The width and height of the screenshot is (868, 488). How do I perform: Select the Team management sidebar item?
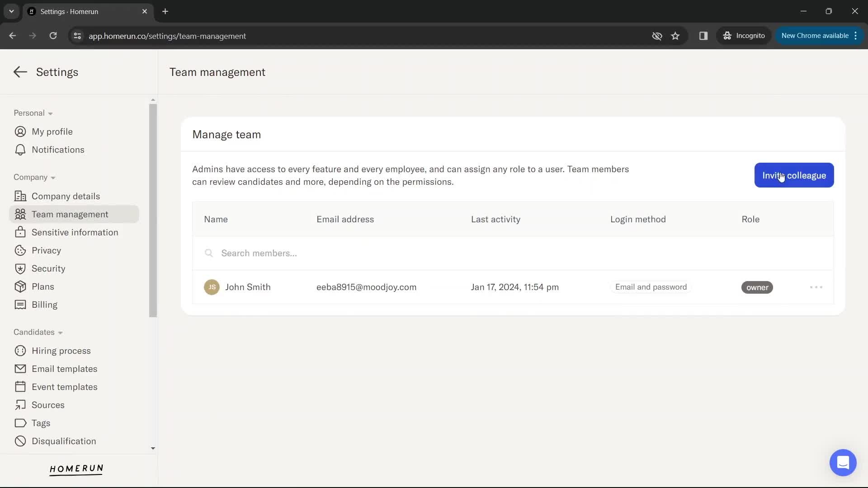point(70,214)
